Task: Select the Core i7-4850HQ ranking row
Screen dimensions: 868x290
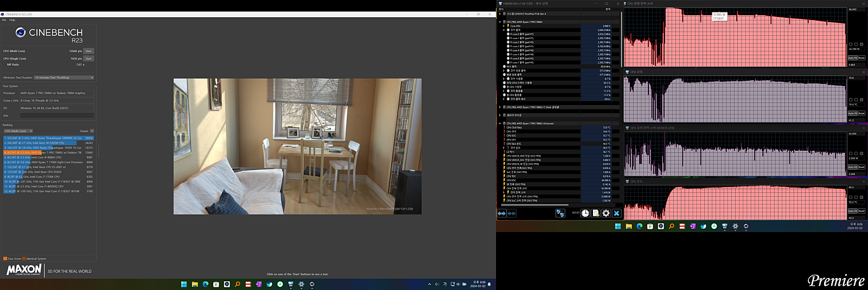Action: coord(48,186)
